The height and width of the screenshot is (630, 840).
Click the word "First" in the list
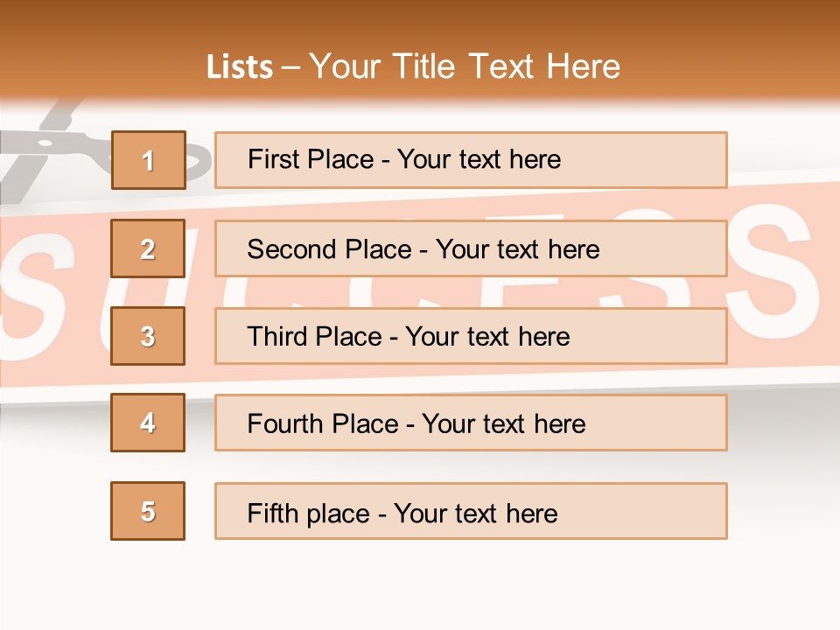(x=274, y=159)
